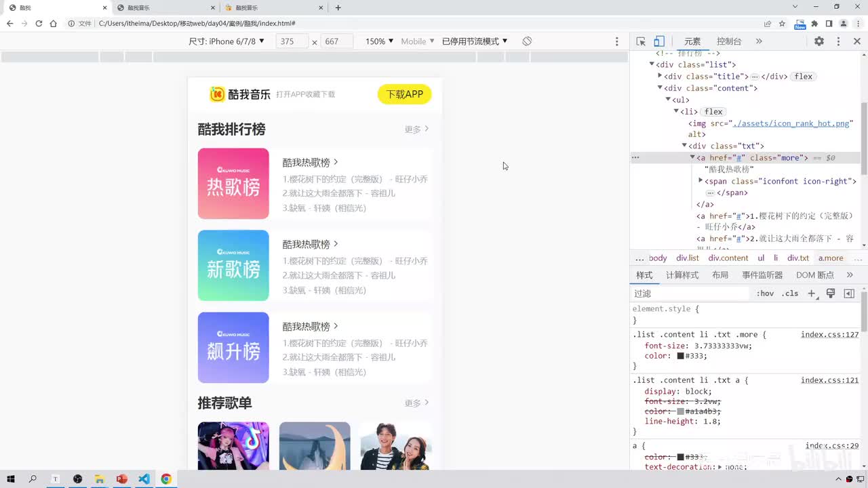Click the rotate device orientation icon

(527, 41)
